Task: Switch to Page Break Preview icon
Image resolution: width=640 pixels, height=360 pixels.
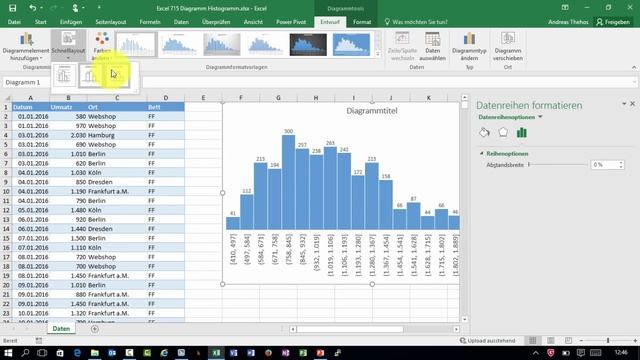Action: (568, 340)
